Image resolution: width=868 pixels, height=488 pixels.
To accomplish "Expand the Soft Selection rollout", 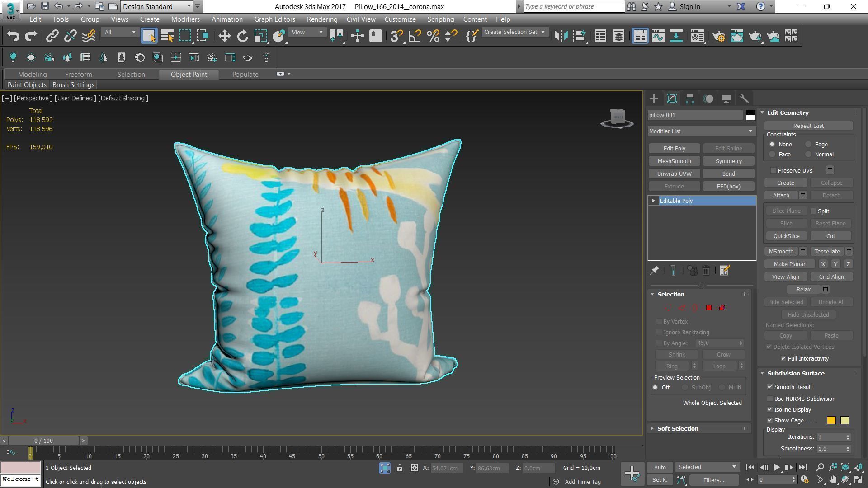I will pyautogui.click(x=677, y=428).
